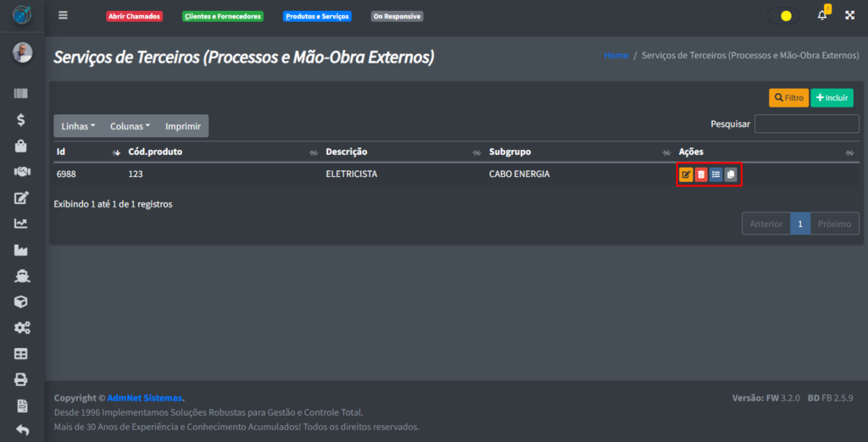Open the handshake sidebar icon

pyautogui.click(x=21, y=171)
